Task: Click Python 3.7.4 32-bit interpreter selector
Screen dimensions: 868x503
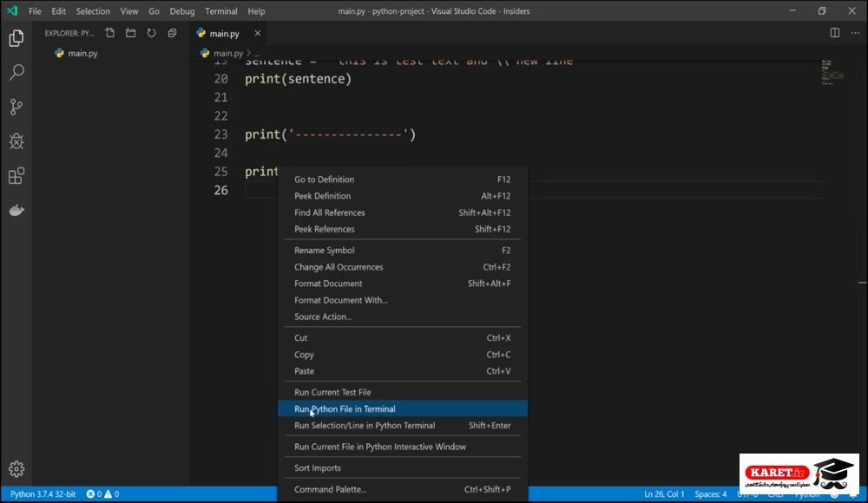Action: pos(43,494)
